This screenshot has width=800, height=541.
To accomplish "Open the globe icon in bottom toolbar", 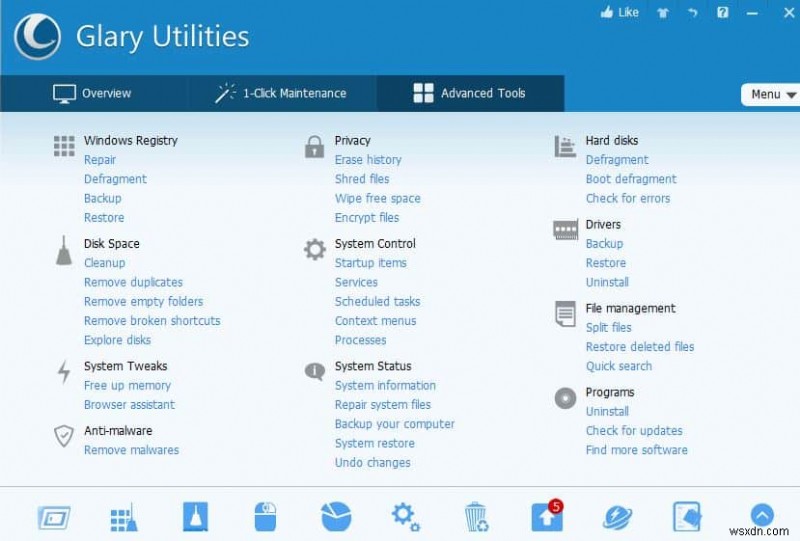I will pos(617,518).
